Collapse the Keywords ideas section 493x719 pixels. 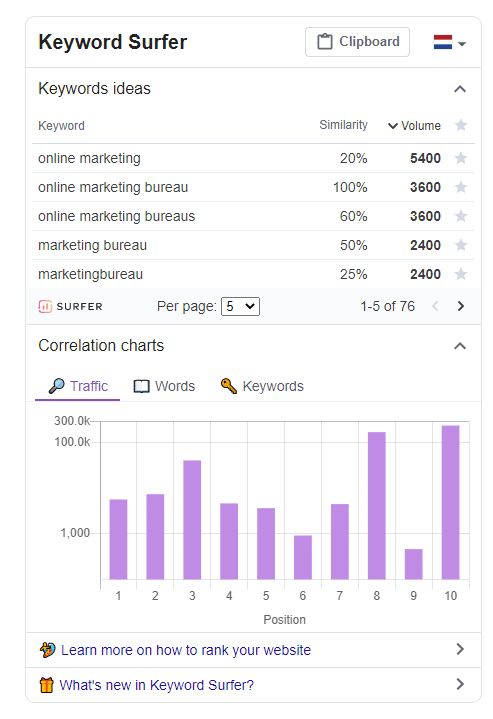pyautogui.click(x=460, y=88)
